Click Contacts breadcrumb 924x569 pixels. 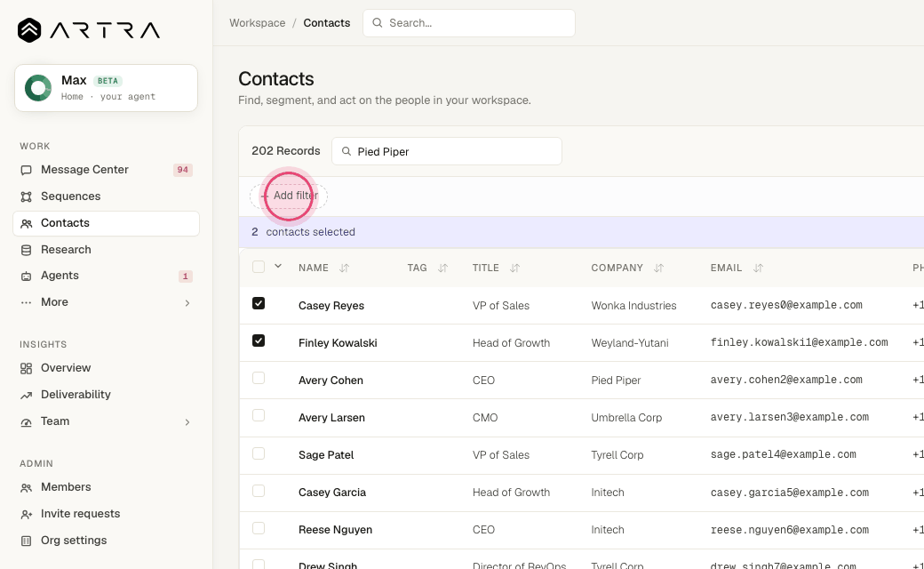click(x=326, y=23)
